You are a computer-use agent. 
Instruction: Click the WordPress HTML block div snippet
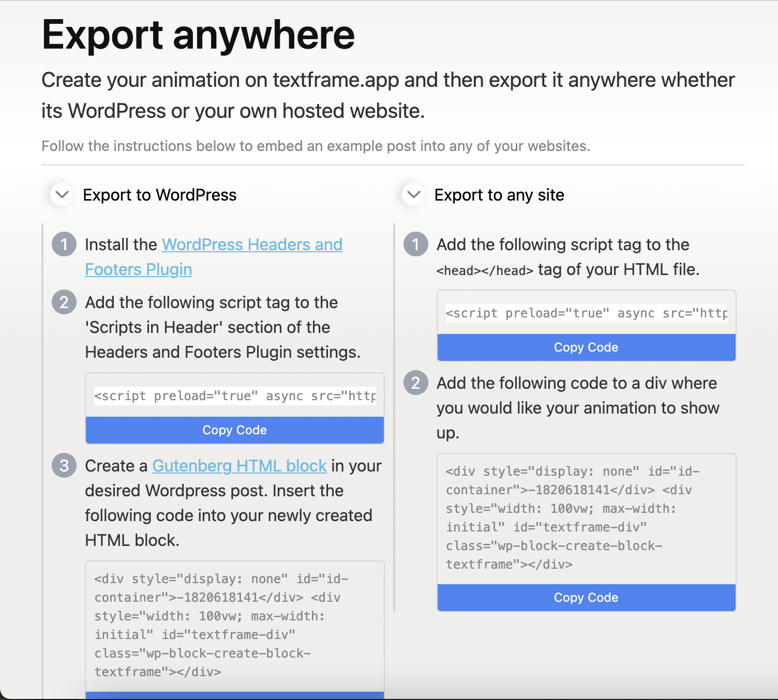coord(221,625)
